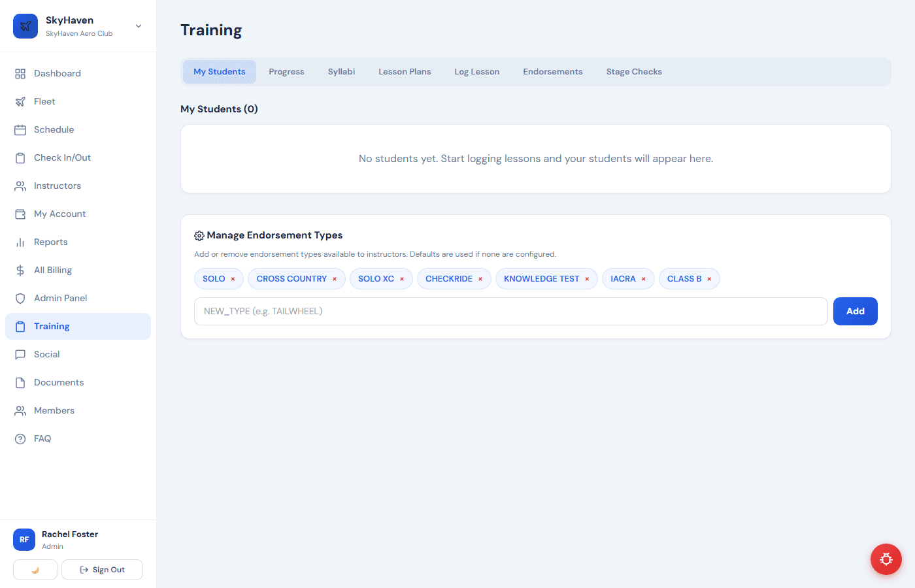Remove the CLASS B endorsement chip

coord(708,278)
